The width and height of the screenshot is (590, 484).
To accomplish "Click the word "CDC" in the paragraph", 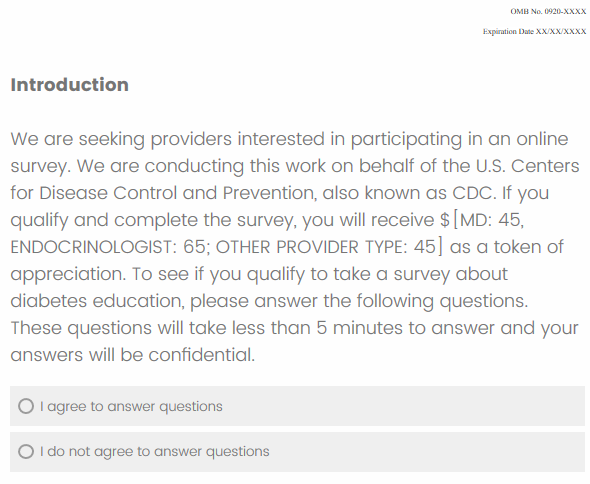I will (472, 193).
